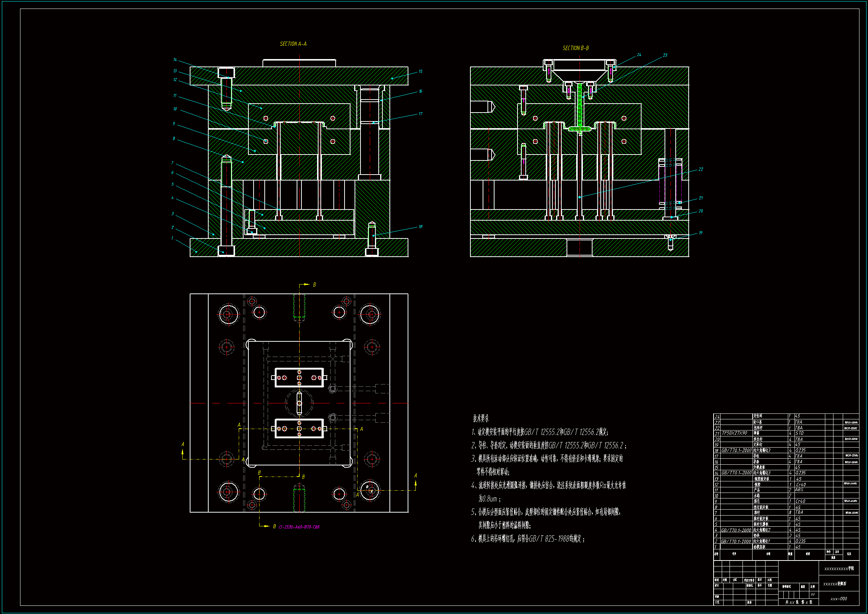Click the ABS material cell in row 11
The image size is (868, 614).
tap(799, 490)
